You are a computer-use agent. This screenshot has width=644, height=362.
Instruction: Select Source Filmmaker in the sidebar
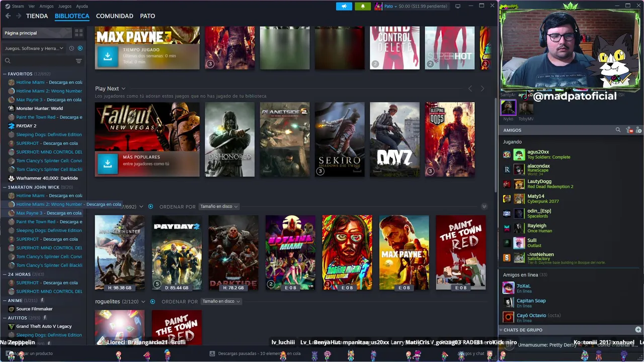pyautogui.click(x=34, y=309)
